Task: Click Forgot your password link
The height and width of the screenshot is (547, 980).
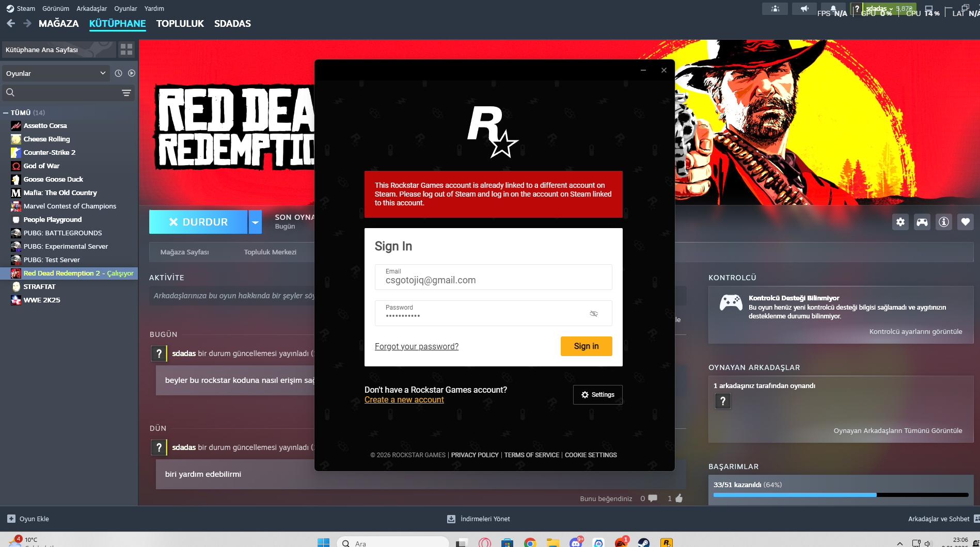Action: [417, 346]
